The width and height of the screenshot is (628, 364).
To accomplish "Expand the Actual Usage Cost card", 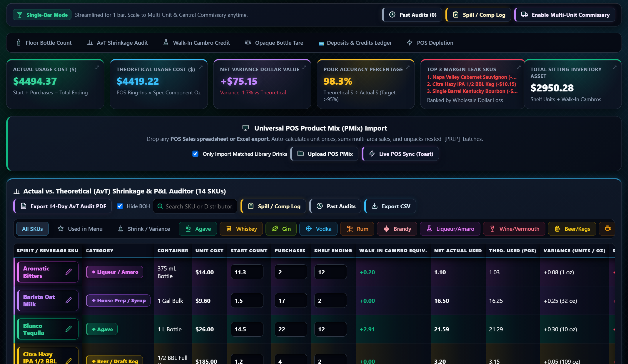I will (x=97, y=67).
